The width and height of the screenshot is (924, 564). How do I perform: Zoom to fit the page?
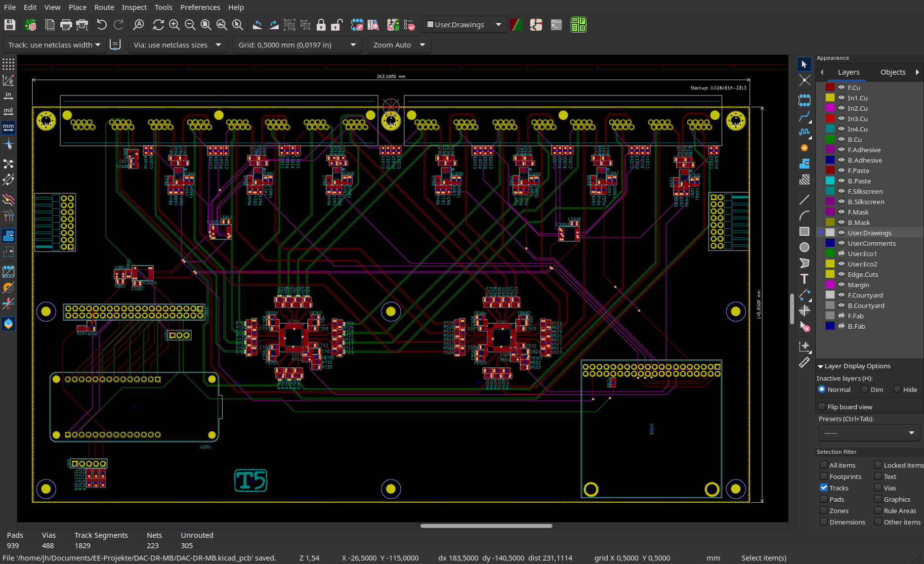(x=206, y=25)
